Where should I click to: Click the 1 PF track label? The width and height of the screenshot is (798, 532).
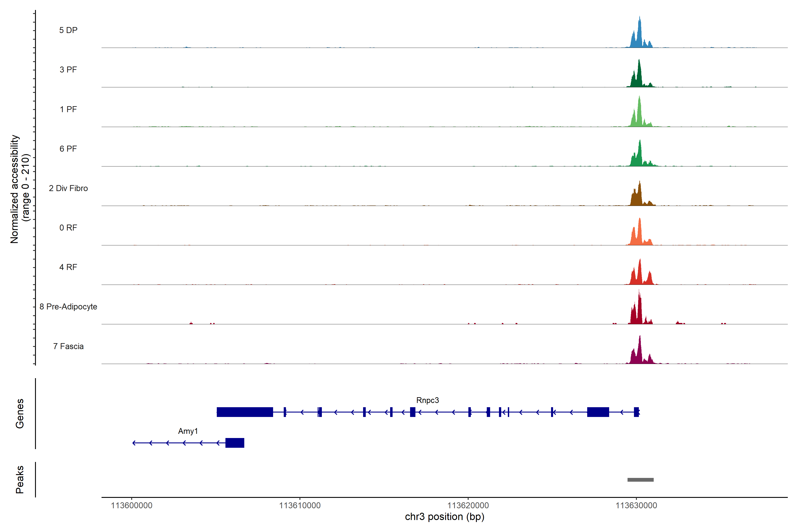(68, 109)
